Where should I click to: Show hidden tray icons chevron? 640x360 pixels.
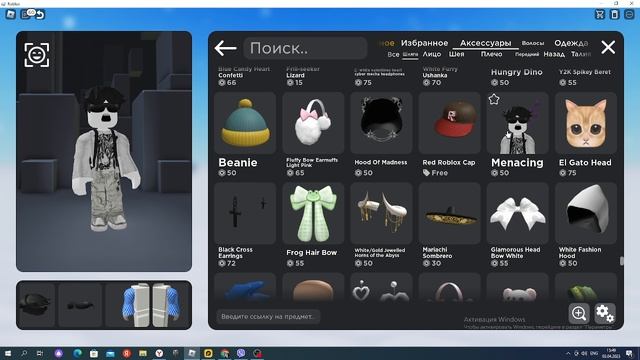click(568, 353)
